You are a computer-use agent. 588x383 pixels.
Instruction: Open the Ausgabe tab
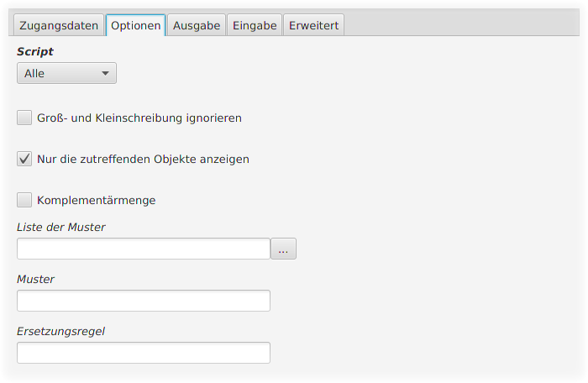click(197, 25)
